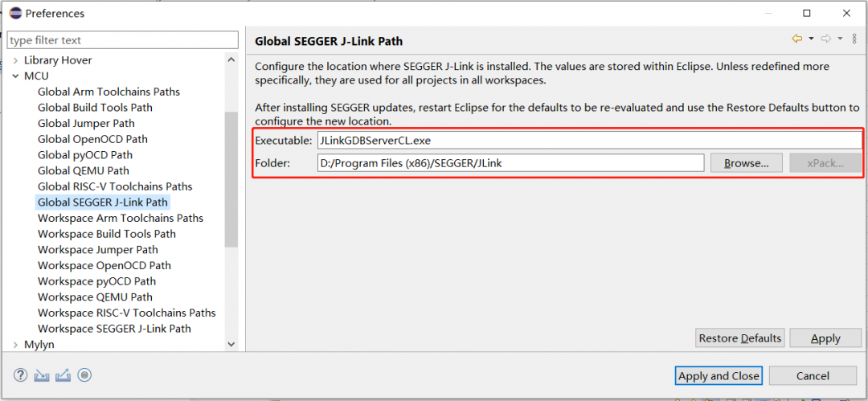Select Global Jumper Path
868x401 pixels.
pos(86,123)
